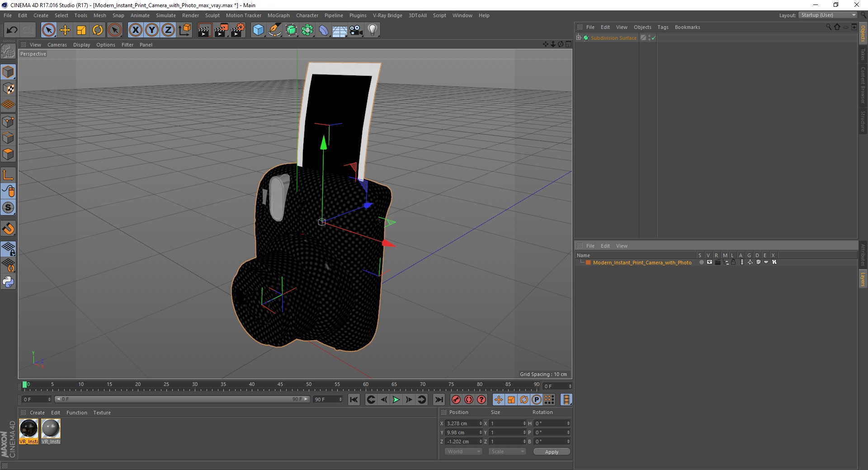Image resolution: width=868 pixels, height=470 pixels.
Task: Add a light object via bulb icon
Action: click(x=373, y=30)
